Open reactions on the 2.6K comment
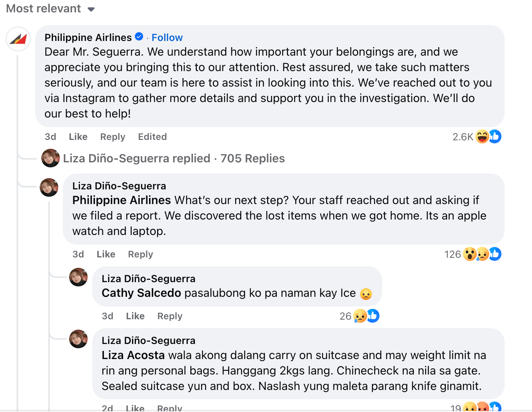This screenshot has width=532, height=412. (488, 136)
